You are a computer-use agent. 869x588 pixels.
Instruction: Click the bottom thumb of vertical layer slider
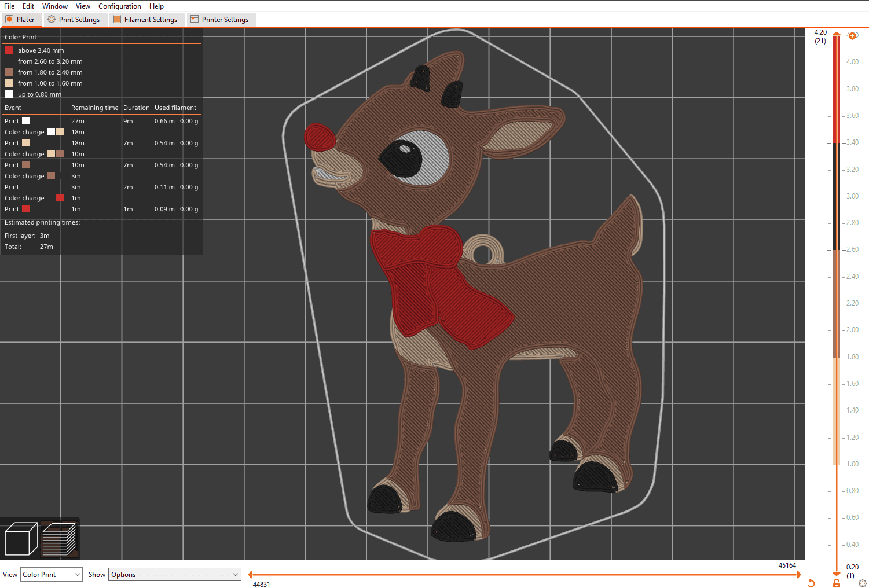coord(837,574)
